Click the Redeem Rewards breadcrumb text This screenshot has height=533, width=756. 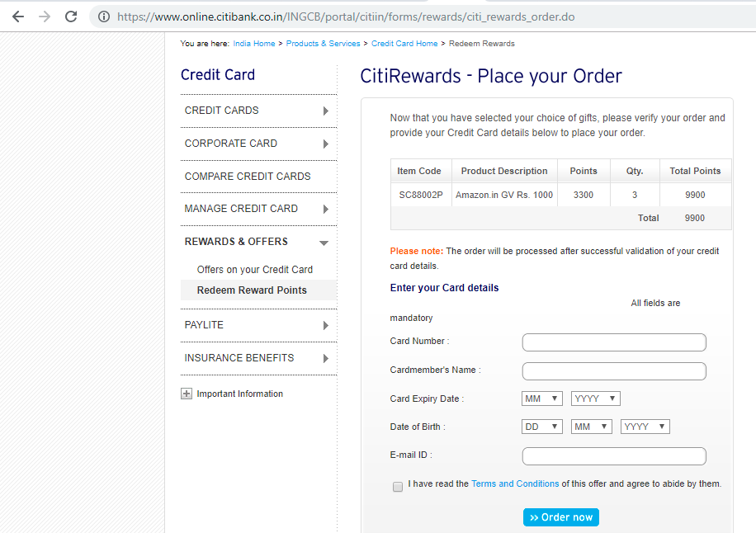pyautogui.click(x=482, y=44)
